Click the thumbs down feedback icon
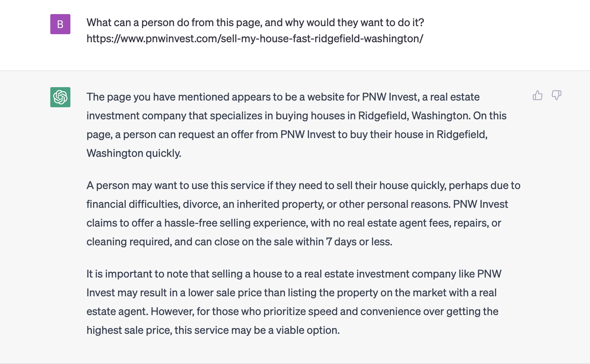590x364 pixels. 556,96
